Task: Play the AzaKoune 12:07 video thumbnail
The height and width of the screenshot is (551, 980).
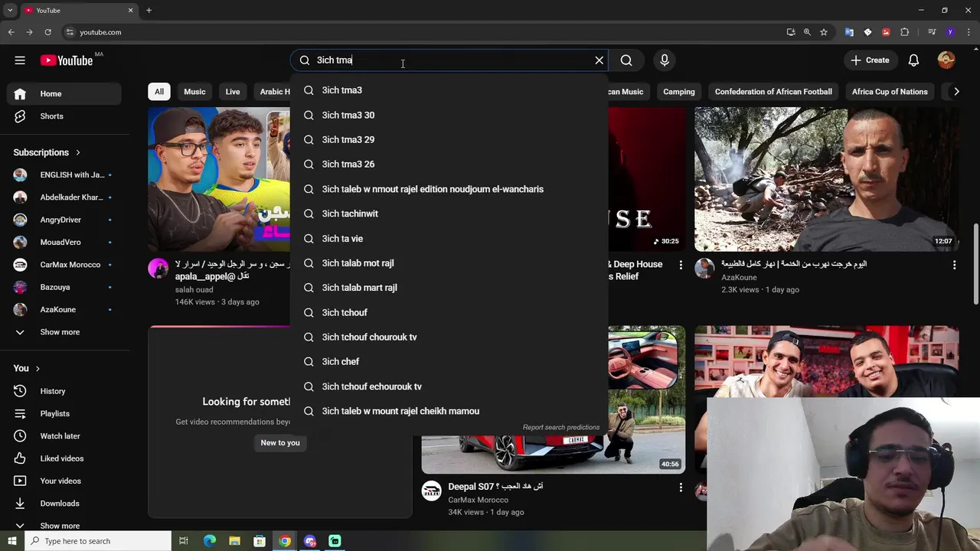Action: (826, 179)
